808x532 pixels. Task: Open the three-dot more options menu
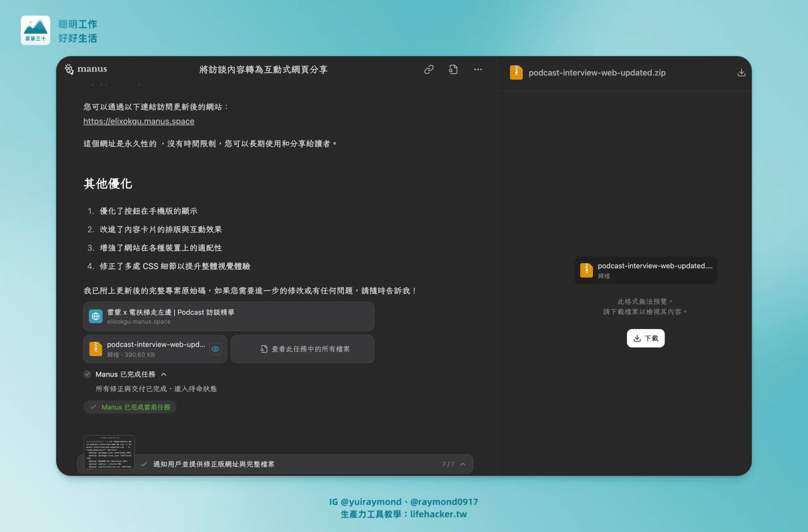(478, 70)
